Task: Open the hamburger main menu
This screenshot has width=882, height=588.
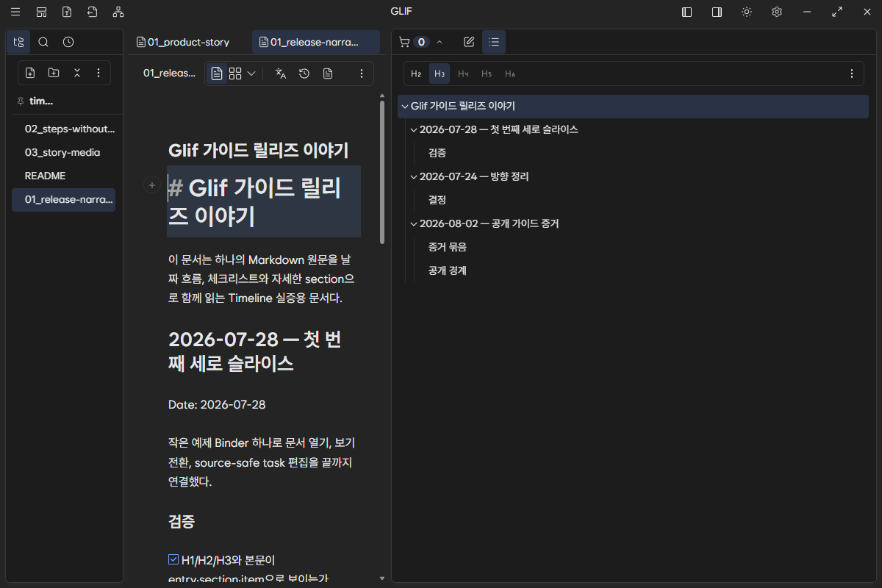Action: tap(15, 12)
